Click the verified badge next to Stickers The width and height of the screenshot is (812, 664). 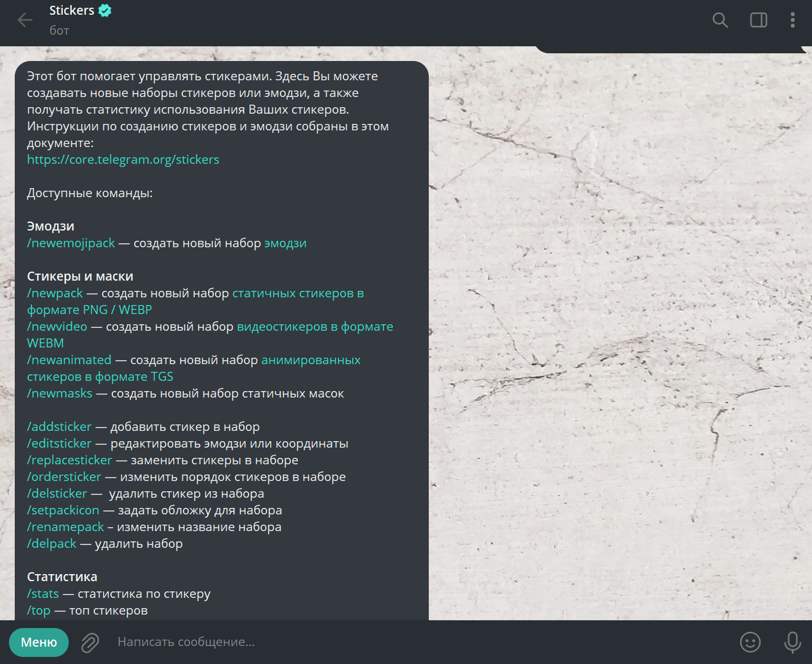tap(105, 10)
